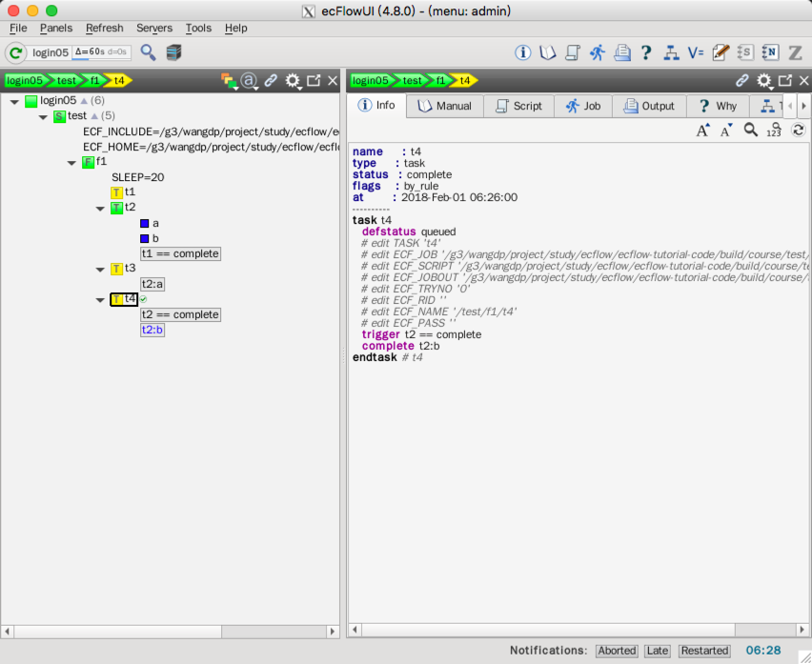The height and width of the screenshot is (664, 812).
Task: Select task t1 in tree
Action: [123, 192]
